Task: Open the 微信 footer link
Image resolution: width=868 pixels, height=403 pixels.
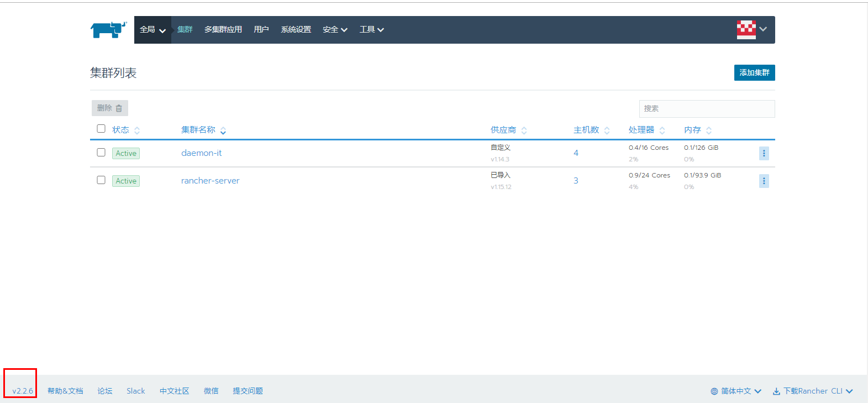Action: pos(211,391)
